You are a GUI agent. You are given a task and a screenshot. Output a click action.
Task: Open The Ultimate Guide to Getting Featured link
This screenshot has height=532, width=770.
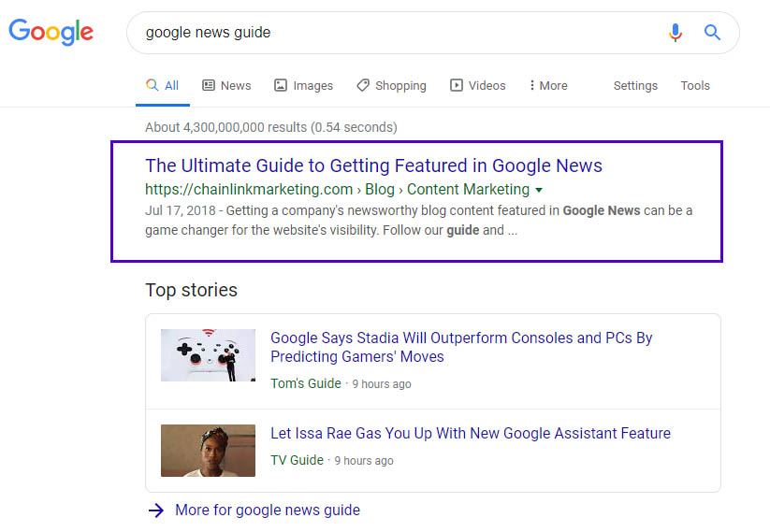tap(373, 165)
